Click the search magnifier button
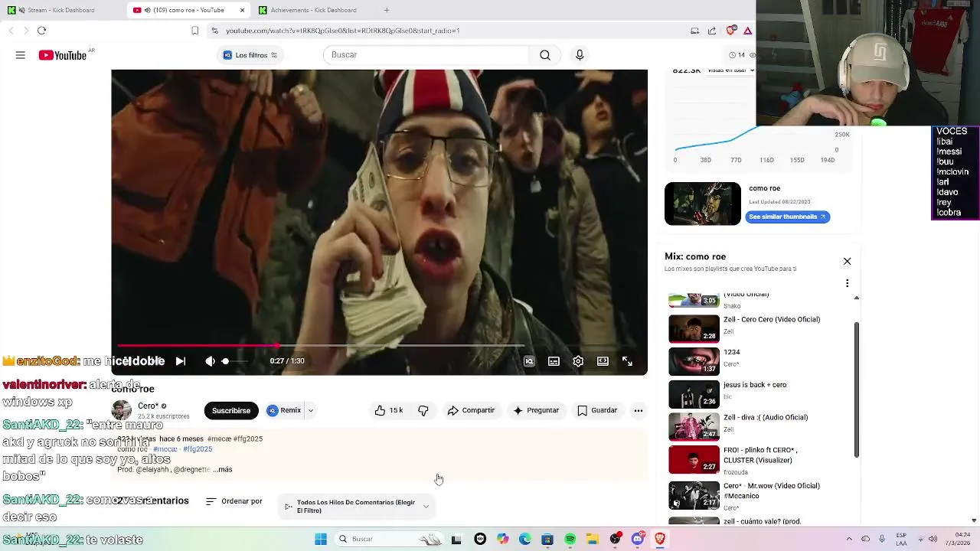980x551 pixels. (545, 55)
